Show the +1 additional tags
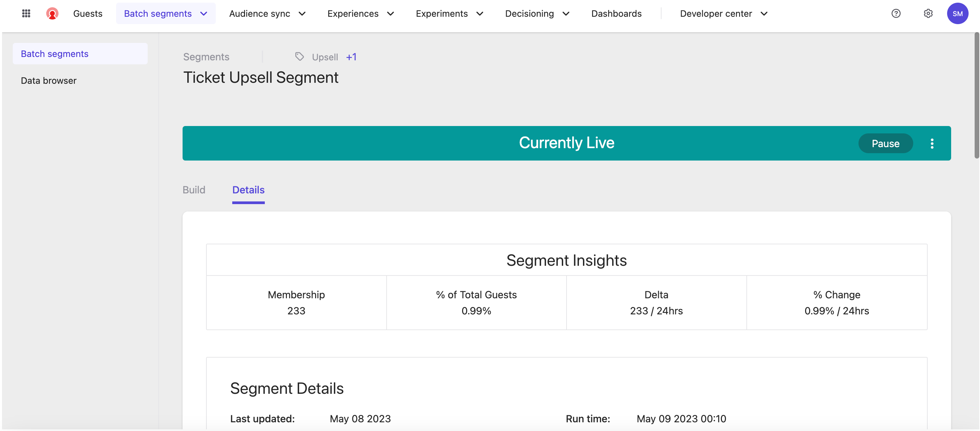The height and width of the screenshot is (431, 980). pos(351,57)
